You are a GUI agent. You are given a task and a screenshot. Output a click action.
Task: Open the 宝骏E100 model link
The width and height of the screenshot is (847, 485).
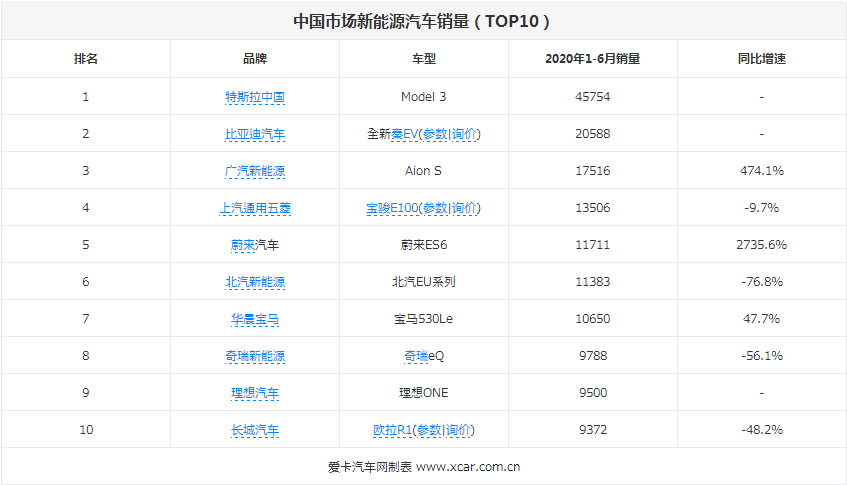[x=390, y=208]
